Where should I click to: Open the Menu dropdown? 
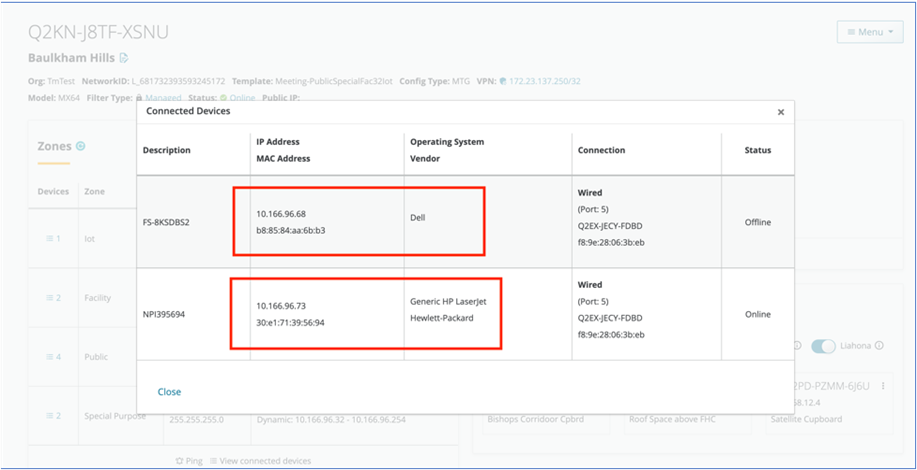tap(869, 32)
